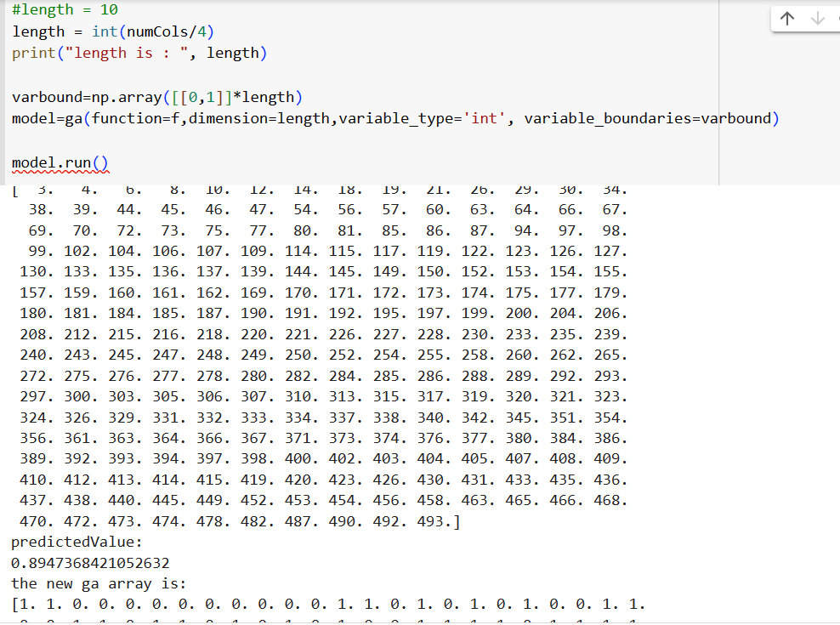Click the varbound=np.array line of code
This screenshot has height=625, width=840.
156,97
